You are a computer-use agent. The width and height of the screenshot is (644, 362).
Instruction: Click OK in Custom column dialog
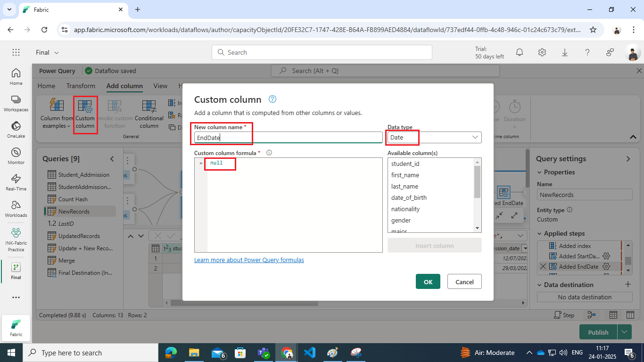[x=428, y=281]
